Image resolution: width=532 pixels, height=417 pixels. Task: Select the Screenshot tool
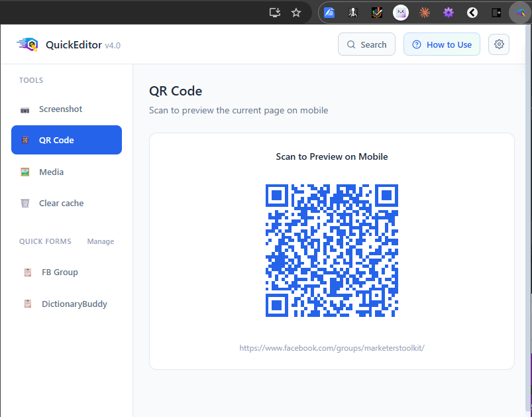pyautogui.click(x=66, y=109)
